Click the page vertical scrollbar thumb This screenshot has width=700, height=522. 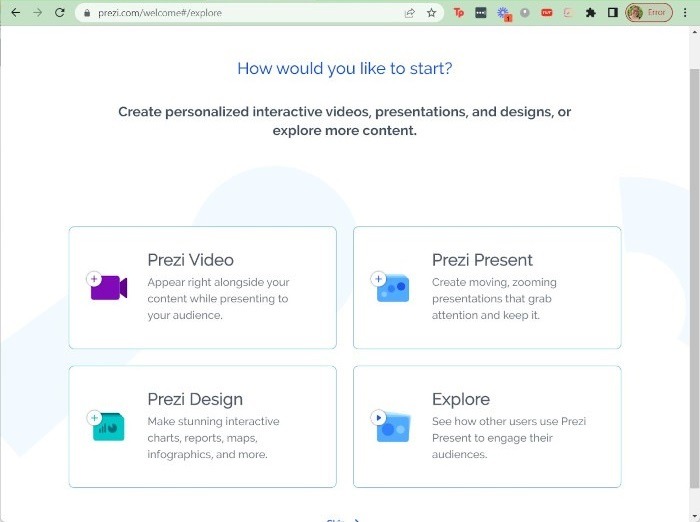click(694, 279)
